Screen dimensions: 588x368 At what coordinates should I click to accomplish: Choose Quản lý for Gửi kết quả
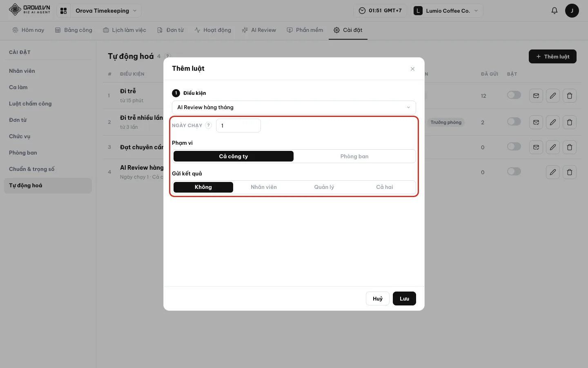pos(324,187)
